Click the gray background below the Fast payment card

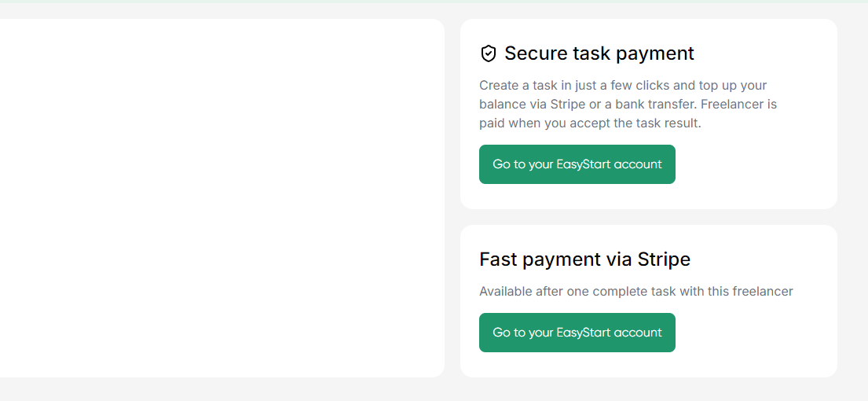pos(648,389)
